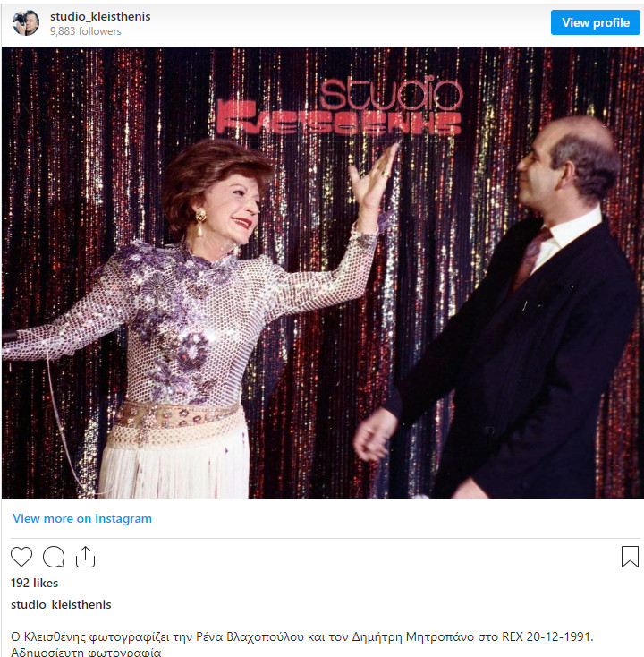Click the glittery red curtain backdrop
Image resolution: width=644 pixels, height=657 pixels.
click(x=84, y=167)
